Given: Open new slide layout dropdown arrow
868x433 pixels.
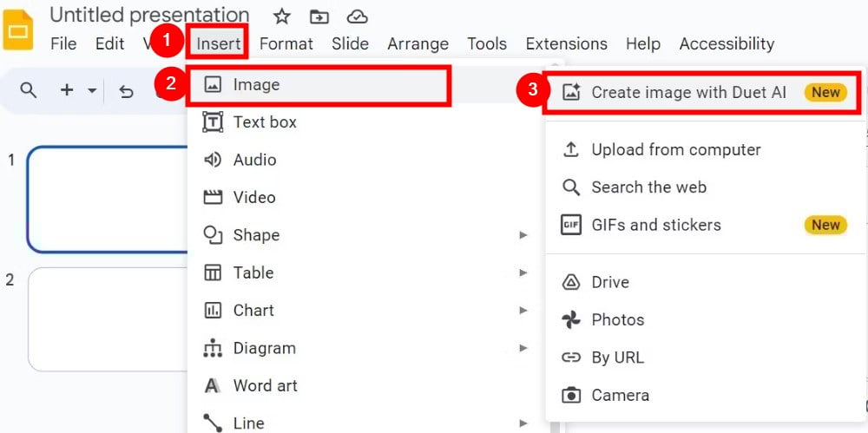Looking at the screenshot, I should pos(92,90).
